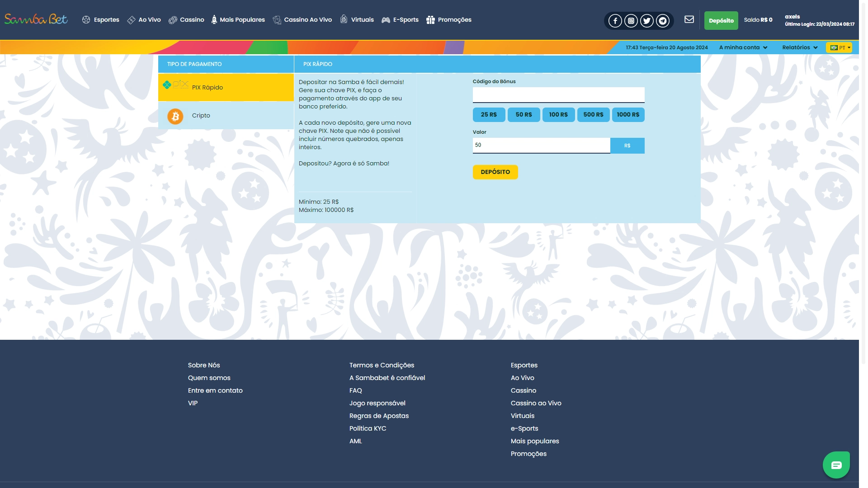The width and height of the screenshot is (868, 488).
Task: Open footer e-Sports link
Action: [524, 428]
